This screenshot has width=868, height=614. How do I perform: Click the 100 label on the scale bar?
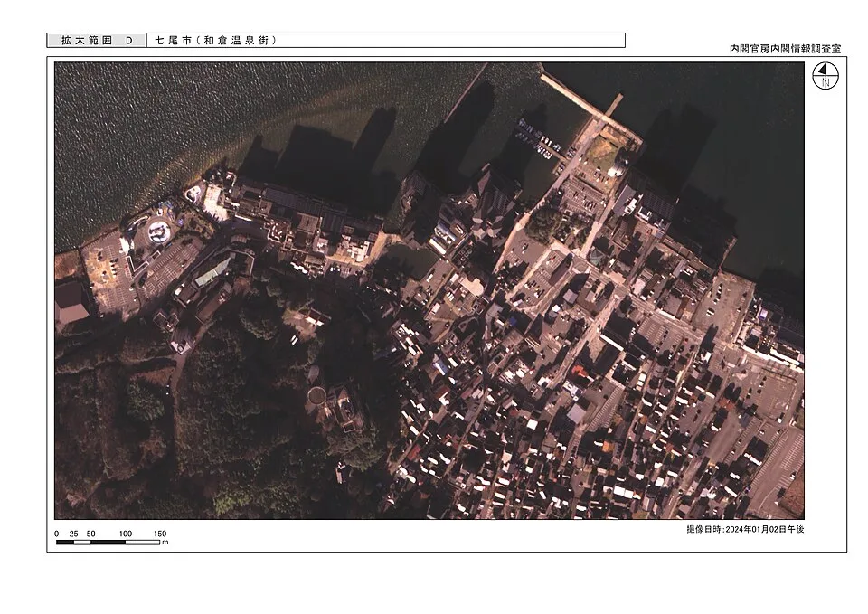[126, 534]
